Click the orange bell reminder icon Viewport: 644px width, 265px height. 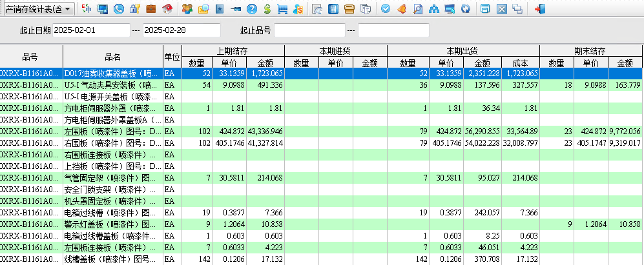(401, 9)
